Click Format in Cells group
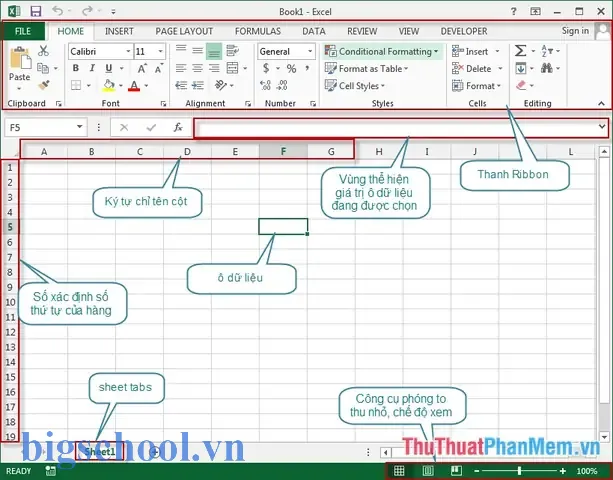 (x=476, y=86)
